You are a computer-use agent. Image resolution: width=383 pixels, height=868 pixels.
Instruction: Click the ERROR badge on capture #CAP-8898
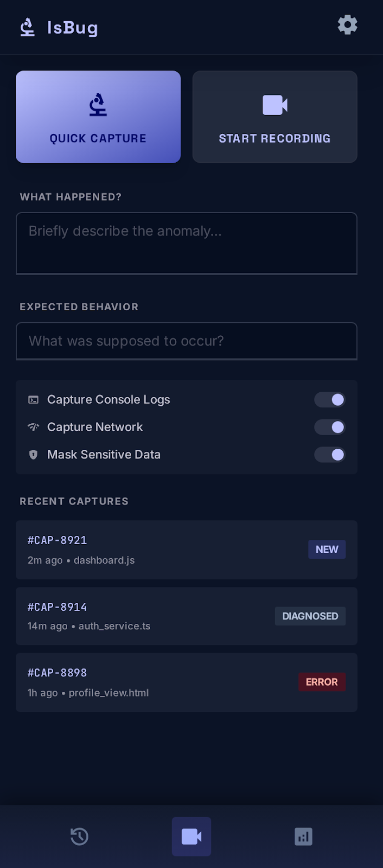tap(322, 682)
